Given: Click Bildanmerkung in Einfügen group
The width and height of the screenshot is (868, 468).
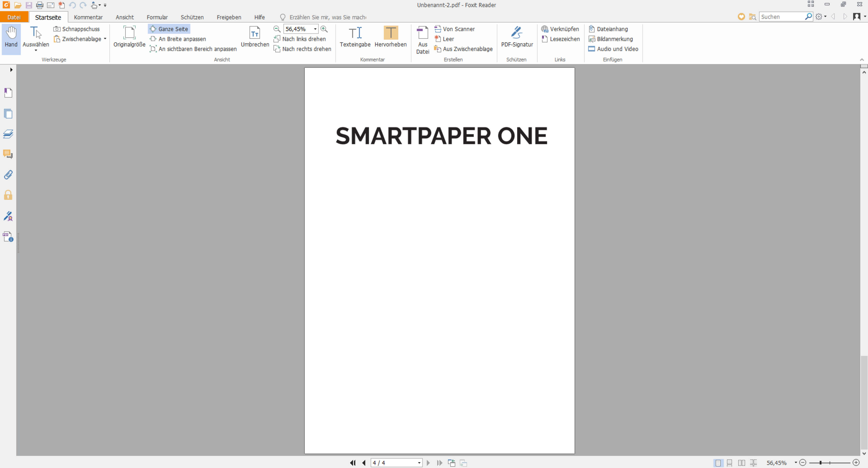Looking at the screenshot, I should click(x=611, y=39).
